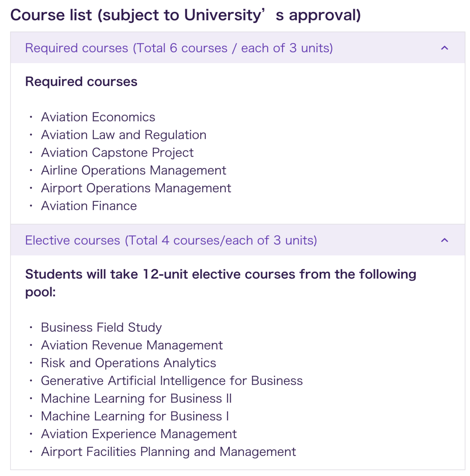Select Aviation Capstone Project item
The height and width of the screenshot is (476, 470).
point(117,153)
